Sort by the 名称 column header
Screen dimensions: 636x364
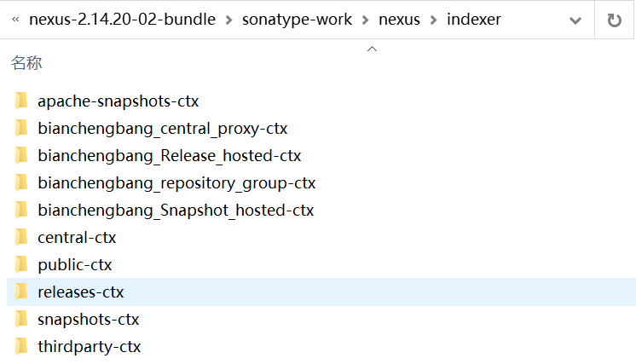(26, 63)
